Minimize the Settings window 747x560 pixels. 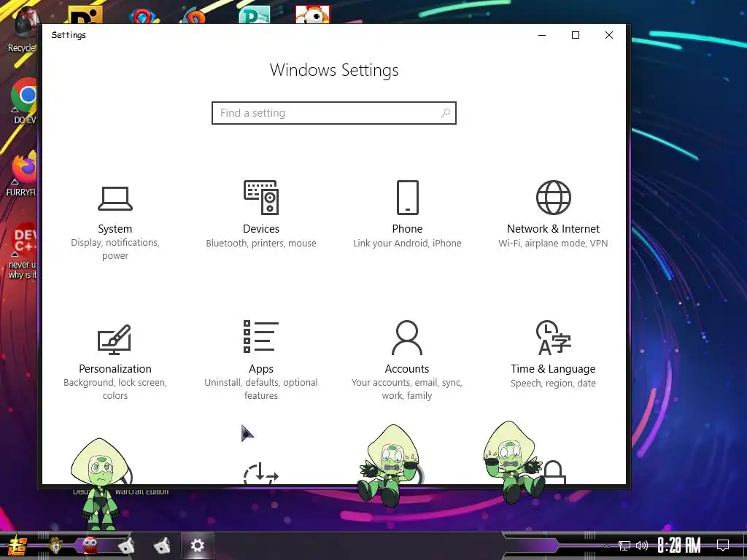(542, 35)
